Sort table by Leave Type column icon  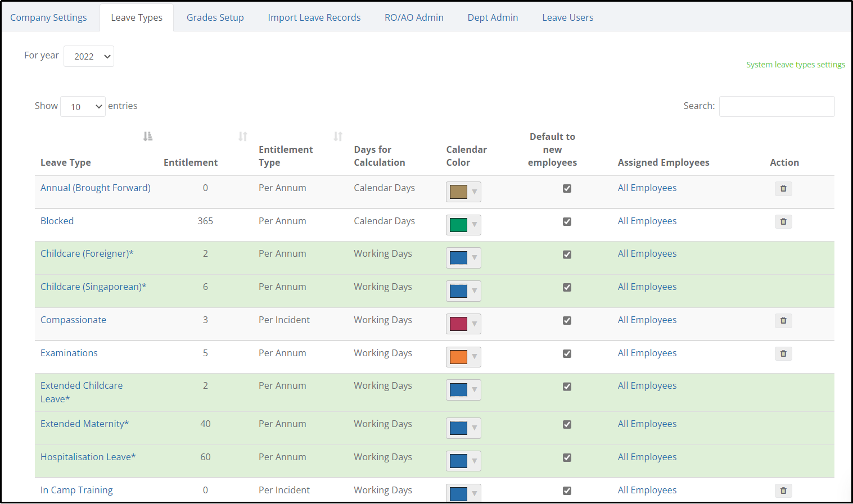148,137
